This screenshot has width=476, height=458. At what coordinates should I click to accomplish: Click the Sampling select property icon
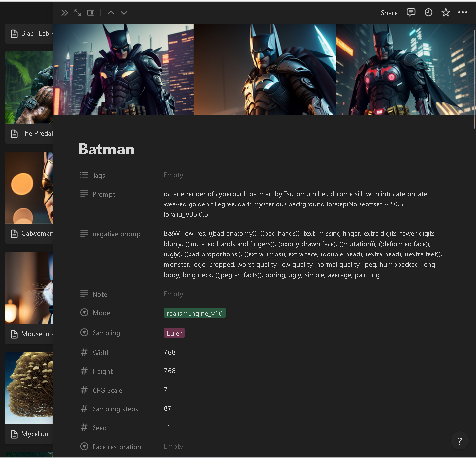[x=84, y=333]
